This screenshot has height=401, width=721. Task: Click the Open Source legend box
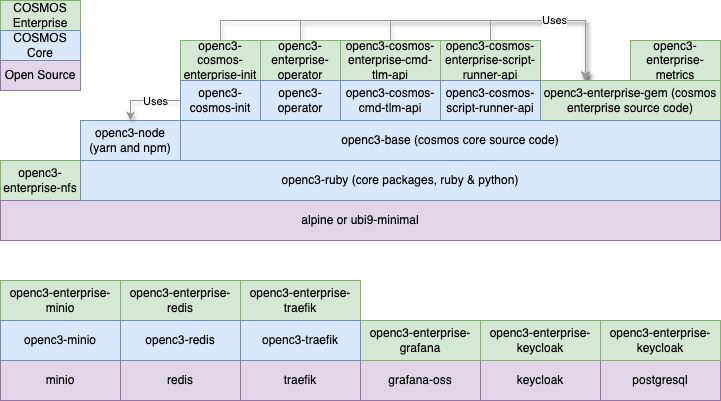click(x=40, y=75)
